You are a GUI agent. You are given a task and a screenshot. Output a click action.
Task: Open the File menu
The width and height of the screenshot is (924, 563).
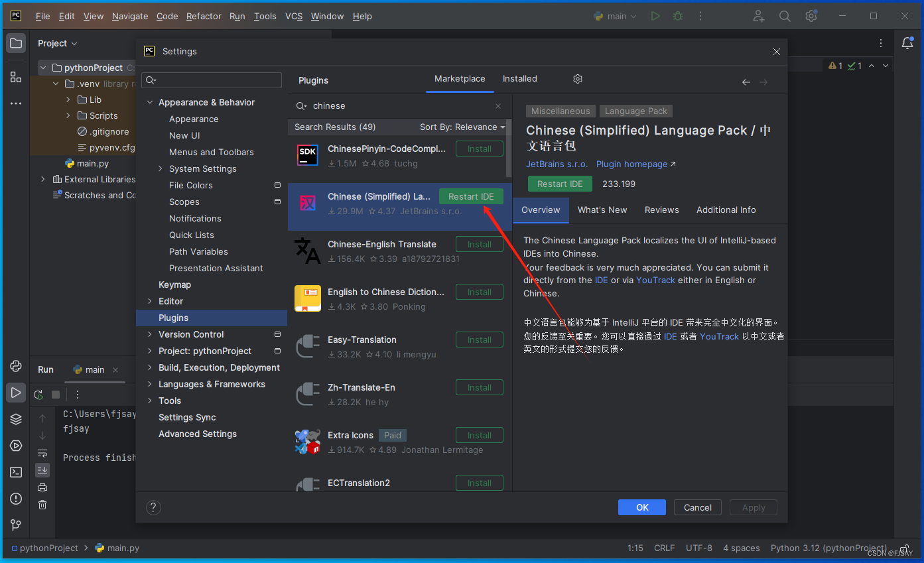[42, 16]
